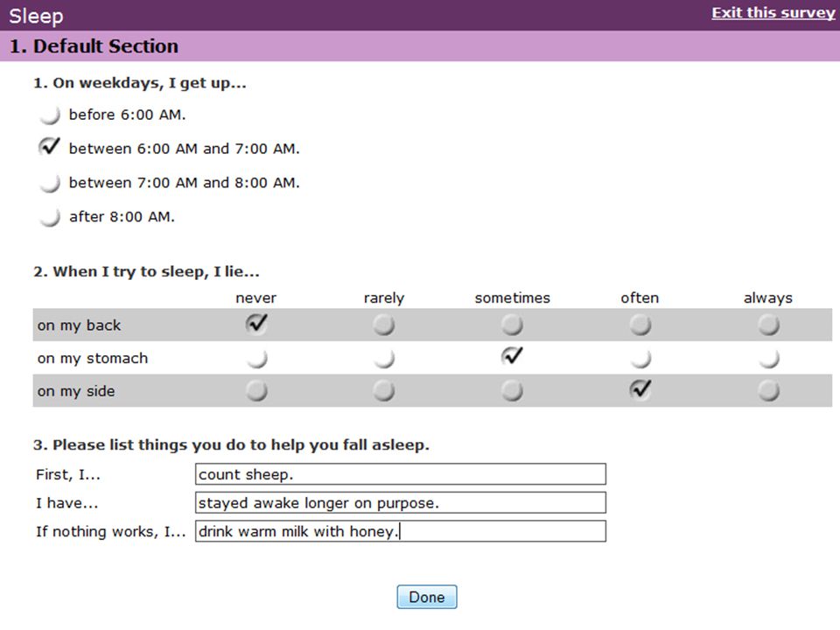The width and height of the screenshot is (840, 630).
Task: Select 'between 6:00 AM and 7:00 AM.' option
Action: (x=49, y=147)
